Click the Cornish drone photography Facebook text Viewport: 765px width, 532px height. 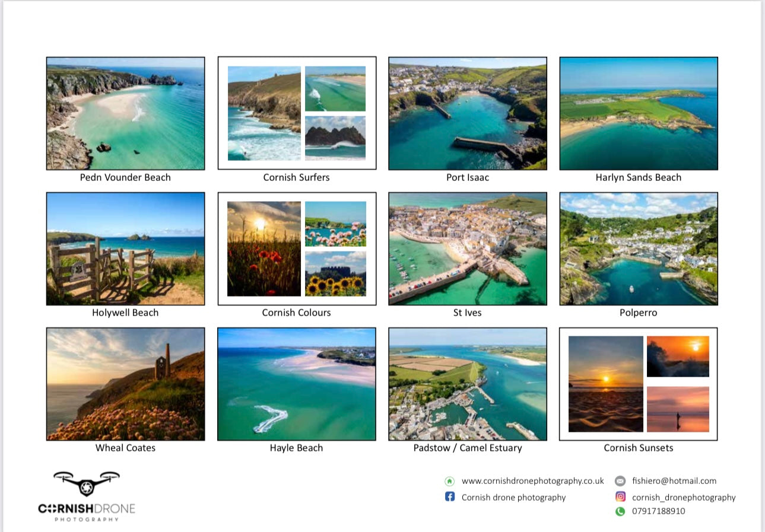click(x=513, y=498)
